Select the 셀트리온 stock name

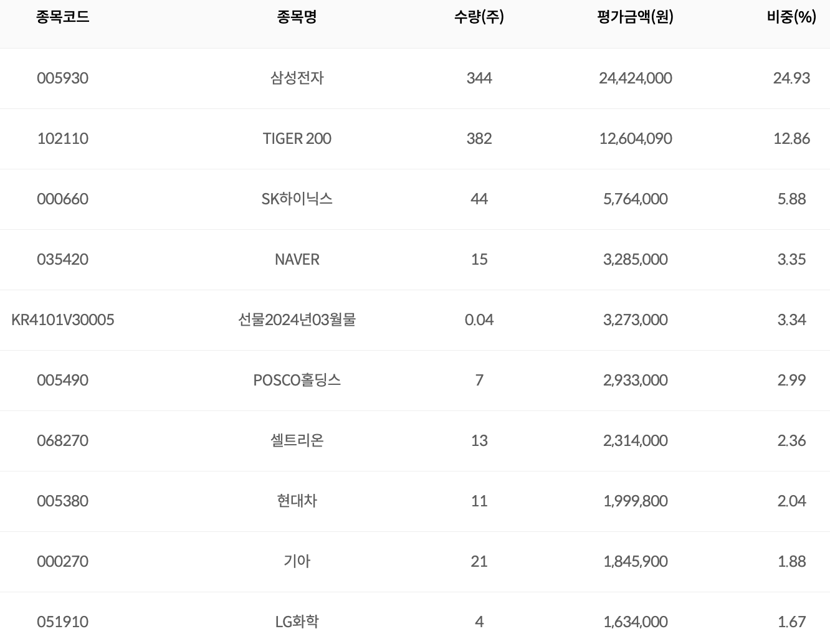pos(297,440)
